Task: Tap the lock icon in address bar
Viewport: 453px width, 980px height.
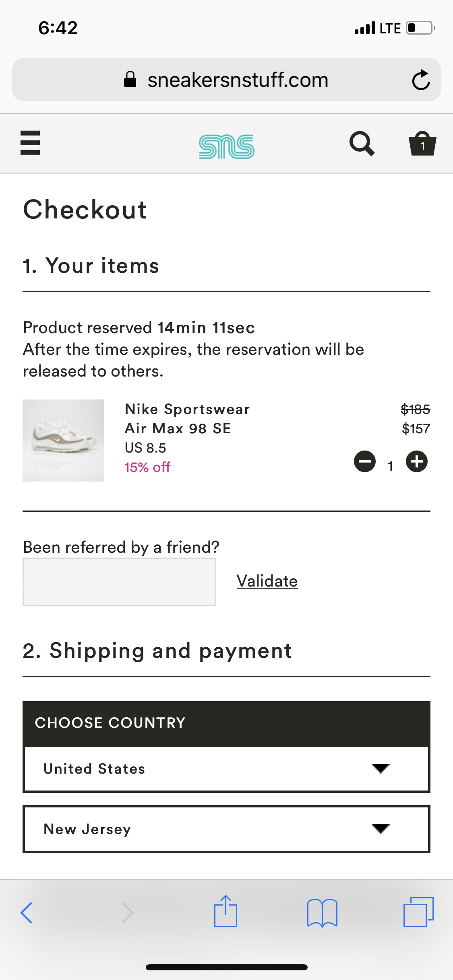Action: click(x=130, y=80)
